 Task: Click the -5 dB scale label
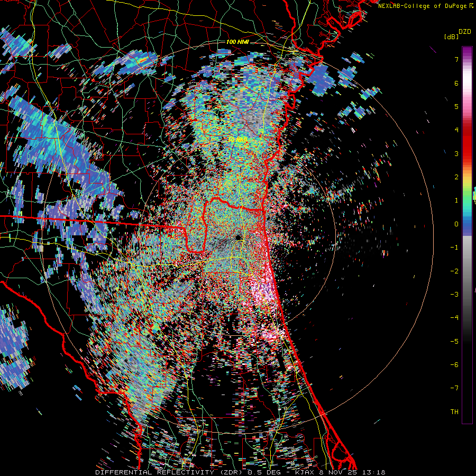coord(454,341)
